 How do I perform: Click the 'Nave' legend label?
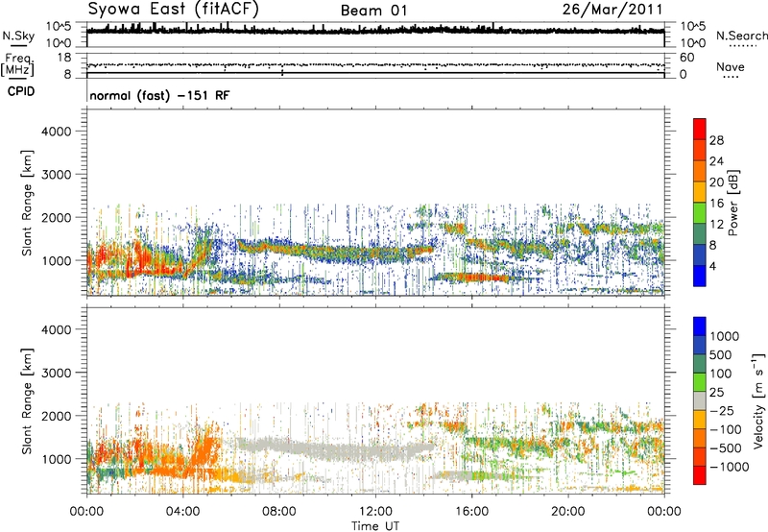731,67
